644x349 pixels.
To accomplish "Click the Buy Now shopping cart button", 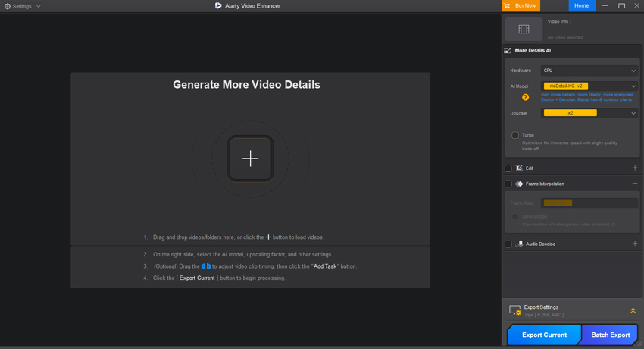I will (521, 6).
